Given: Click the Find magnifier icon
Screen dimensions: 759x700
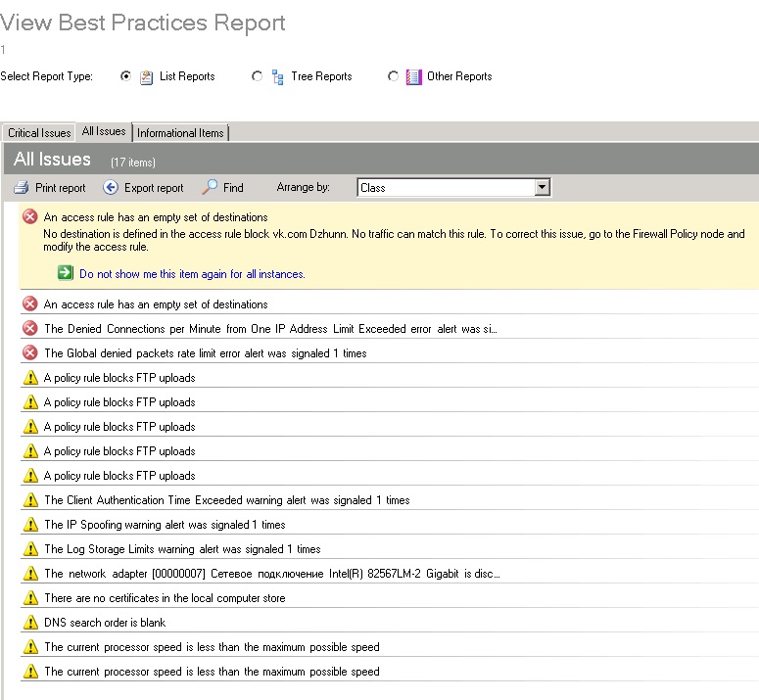Looking at the screenshot, I should [210, 187].
